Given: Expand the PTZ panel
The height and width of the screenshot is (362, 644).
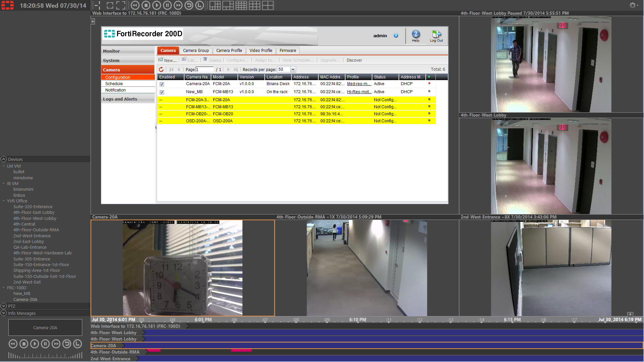Looking at the screenshot, I should pos(3,306).
